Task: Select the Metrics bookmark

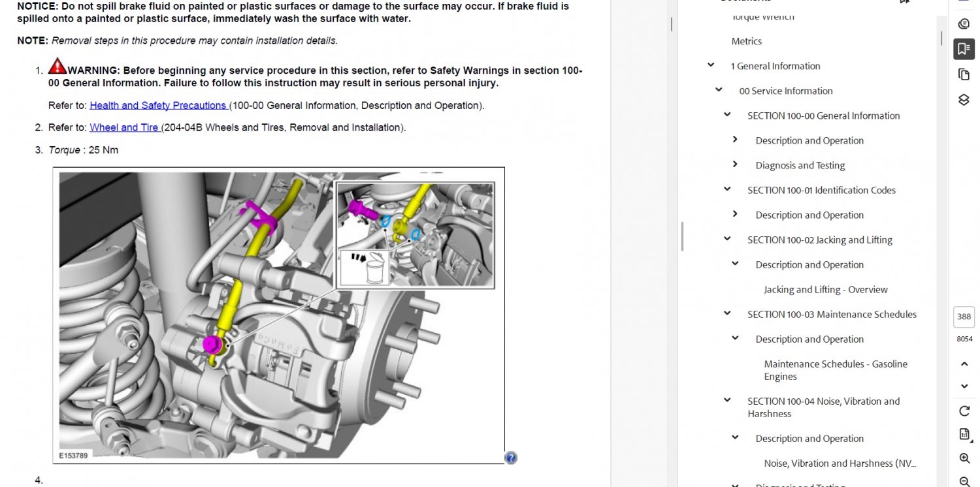Action: 747,41
